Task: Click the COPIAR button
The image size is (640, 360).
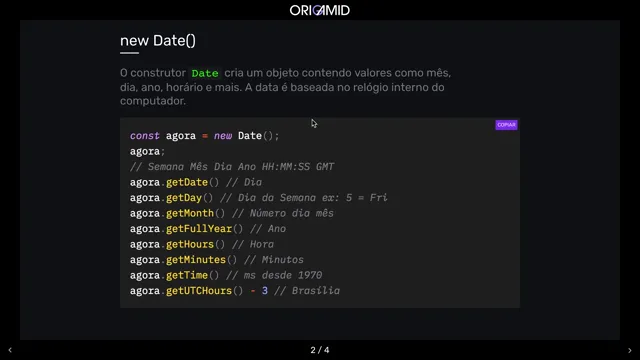Action: pyautogui.click(x=506, y=125)
